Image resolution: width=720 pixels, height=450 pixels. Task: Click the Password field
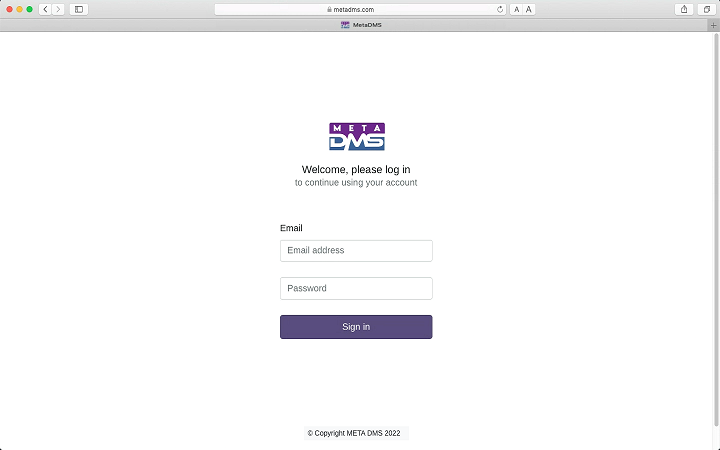356,288
